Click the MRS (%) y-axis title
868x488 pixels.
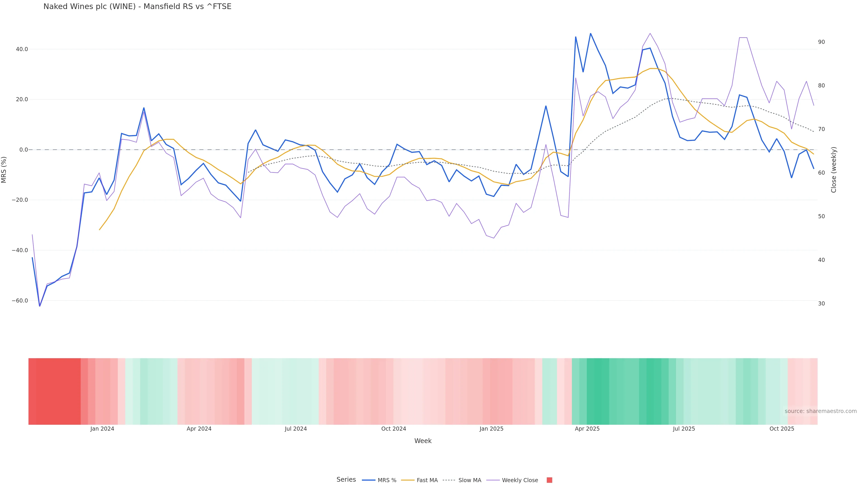click(x=4, y=170)
